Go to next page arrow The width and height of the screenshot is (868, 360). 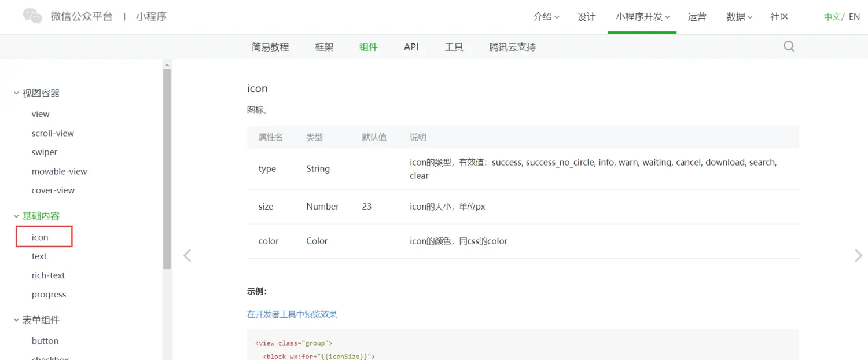point(858,255)
